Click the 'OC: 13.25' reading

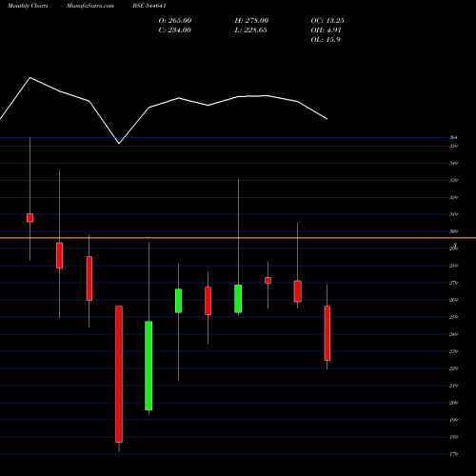[327, 21]
